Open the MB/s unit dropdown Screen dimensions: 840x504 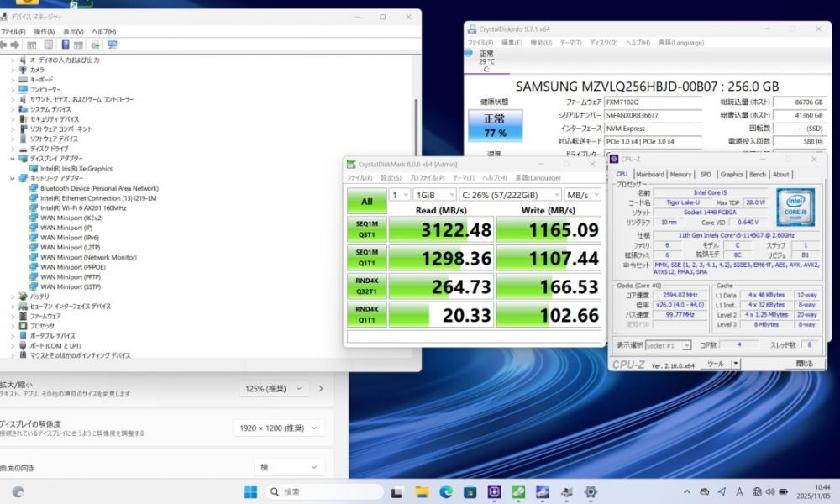tap(582, 195)
